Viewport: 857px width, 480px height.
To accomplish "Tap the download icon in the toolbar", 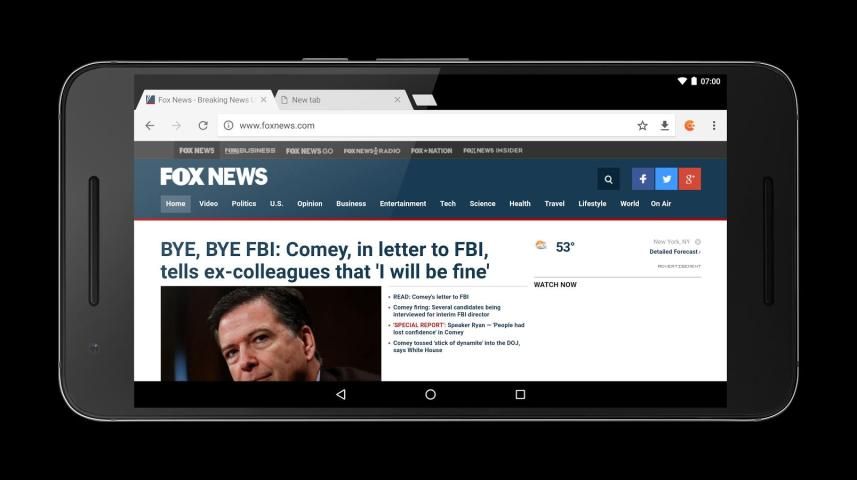I will 664,126.
